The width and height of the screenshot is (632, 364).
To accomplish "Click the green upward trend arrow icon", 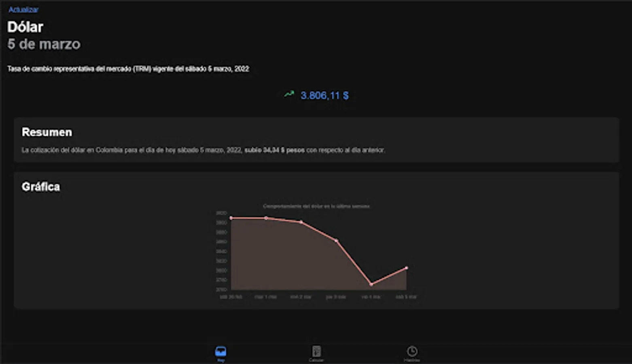I will [289, 94].
